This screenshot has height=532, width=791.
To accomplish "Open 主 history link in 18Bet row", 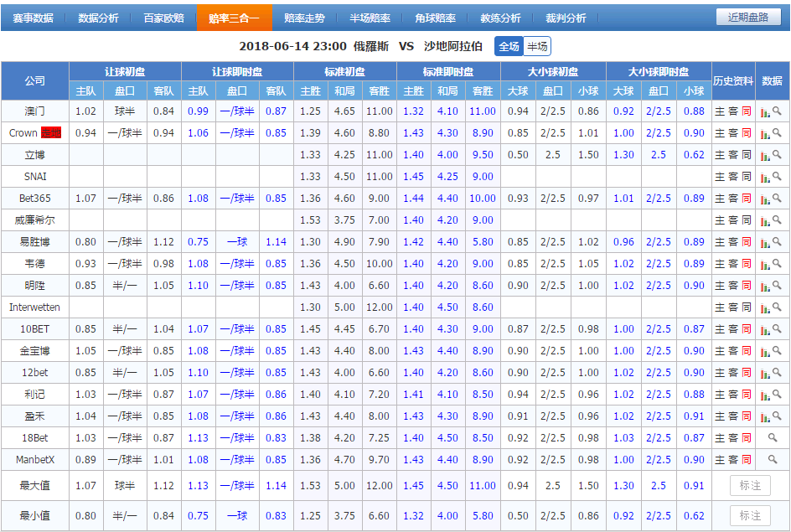I will point(720,438).
